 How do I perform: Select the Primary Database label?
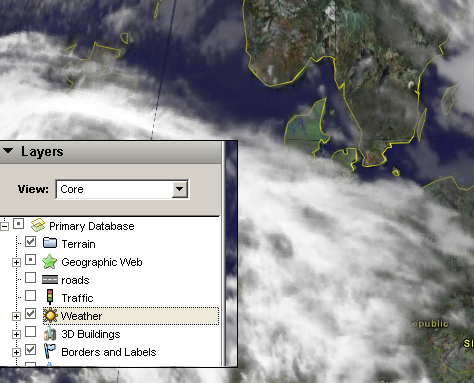(92, 226)
